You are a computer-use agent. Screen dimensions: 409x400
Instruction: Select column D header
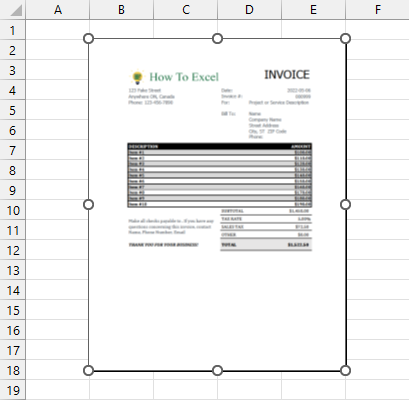click(x=249, y=9)
